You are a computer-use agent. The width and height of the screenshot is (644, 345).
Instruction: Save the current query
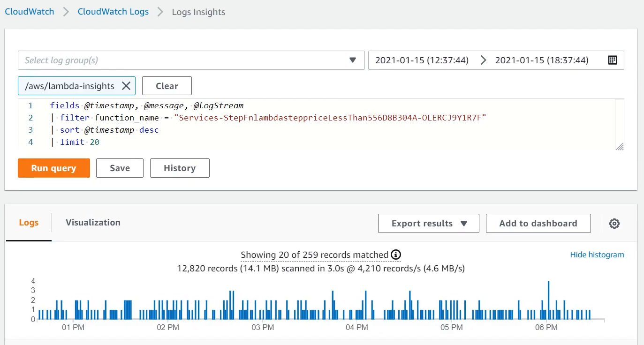[120, 168]
